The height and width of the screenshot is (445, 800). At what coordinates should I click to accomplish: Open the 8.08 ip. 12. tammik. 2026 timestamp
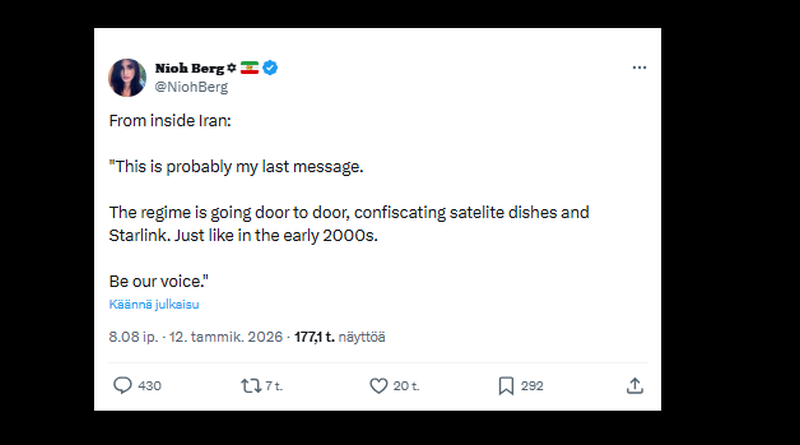point(197,337)
